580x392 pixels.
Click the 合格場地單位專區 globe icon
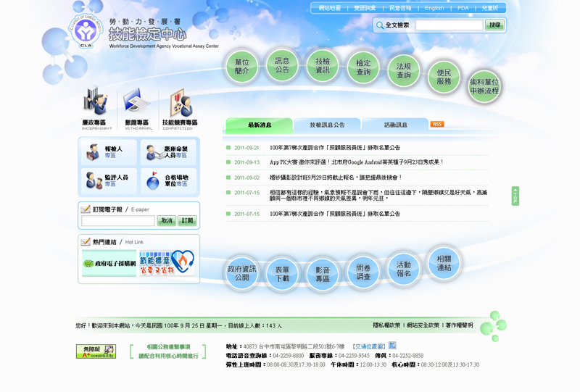tap(152, 180)
